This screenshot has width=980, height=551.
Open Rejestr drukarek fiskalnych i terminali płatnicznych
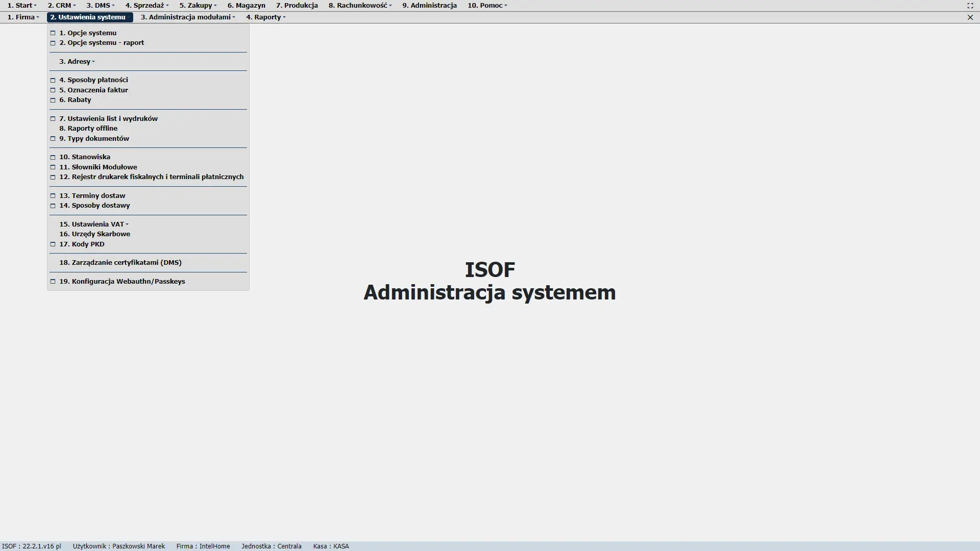pos(151,177)
